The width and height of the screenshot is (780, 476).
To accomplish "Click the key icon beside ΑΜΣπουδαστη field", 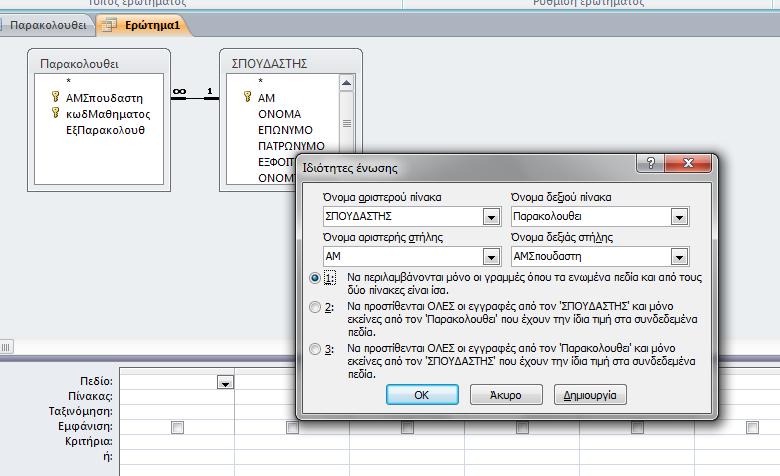I will [x=56, y=96].
